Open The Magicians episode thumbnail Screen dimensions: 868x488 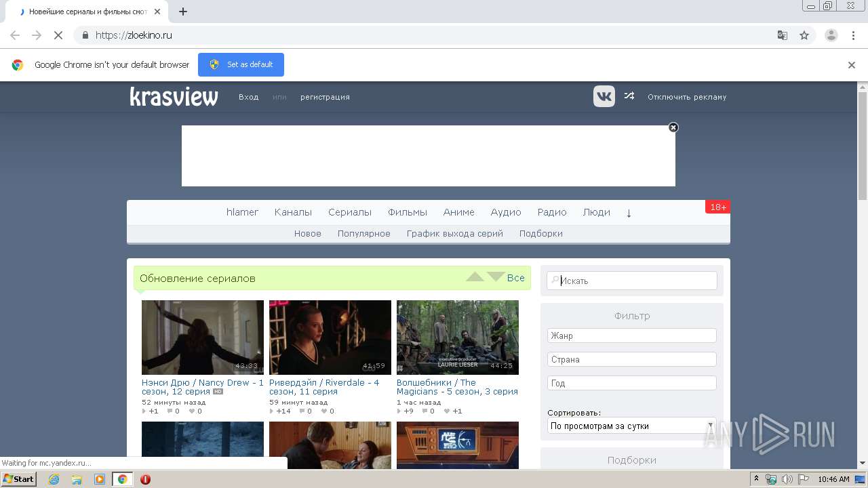(x=458, y=338)
